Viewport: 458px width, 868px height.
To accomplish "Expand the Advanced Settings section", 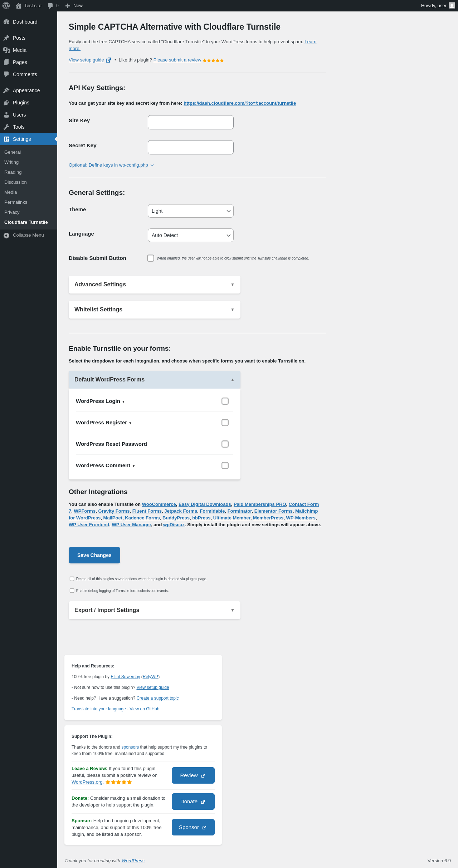I will [154, 285].
